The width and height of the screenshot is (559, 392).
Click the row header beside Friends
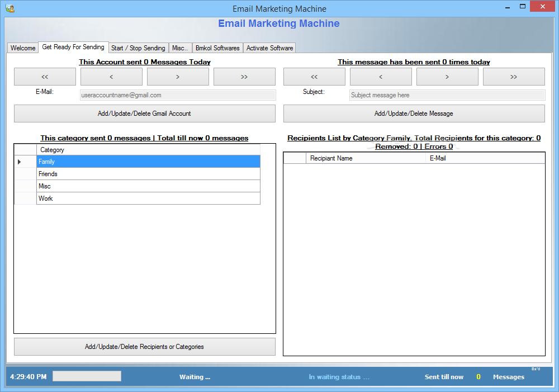[25, 174]
